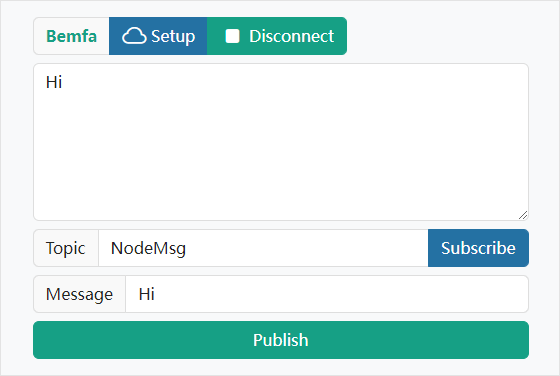Click the Bemfa brand label
This screenshot has width=560, height=376.
(x=71, y=36)
